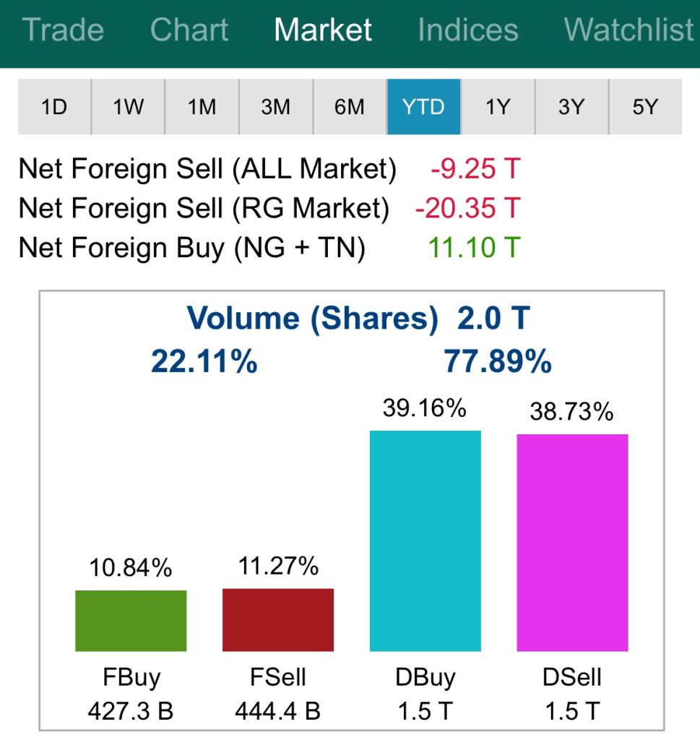Open the Trade tab

pyautogui.click(x=64, y=30)
